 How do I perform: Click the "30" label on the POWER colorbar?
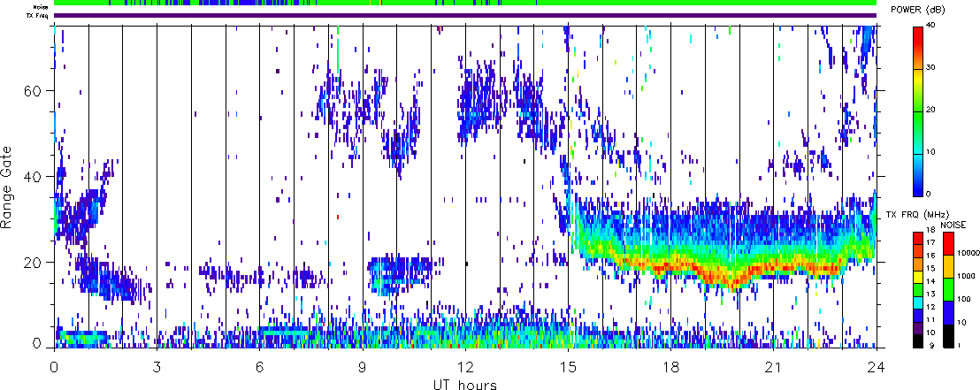pyautogui.click(x=930, y=68)
